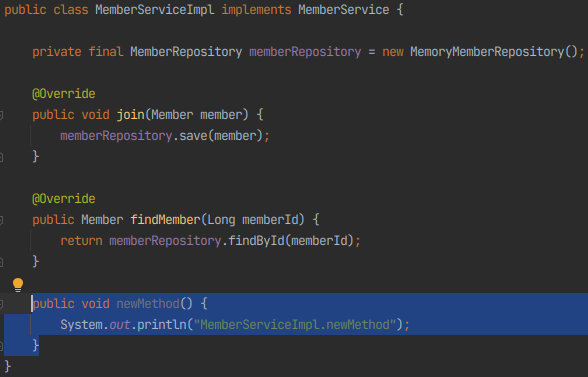The height and width of the screenshot is (377, 588).
Task: Click the newMethod method name
Action: pos(148,304)
